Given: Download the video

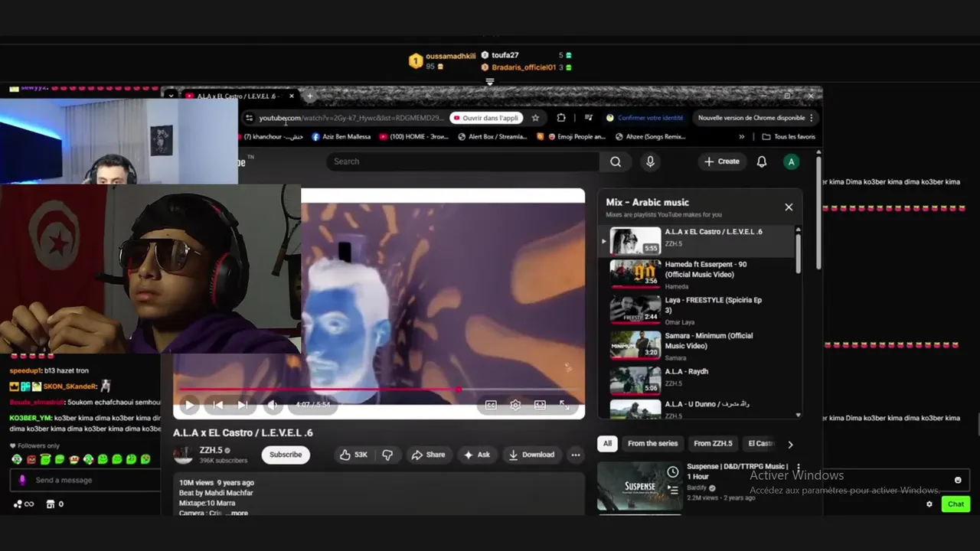Looking at the screenshot, I should (x=531, y=455).
